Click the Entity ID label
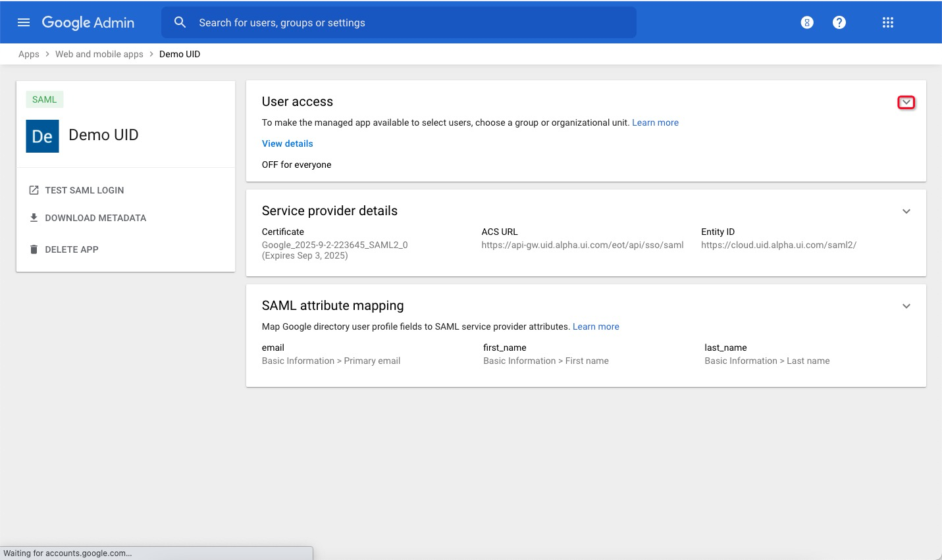 click(718, 232)
